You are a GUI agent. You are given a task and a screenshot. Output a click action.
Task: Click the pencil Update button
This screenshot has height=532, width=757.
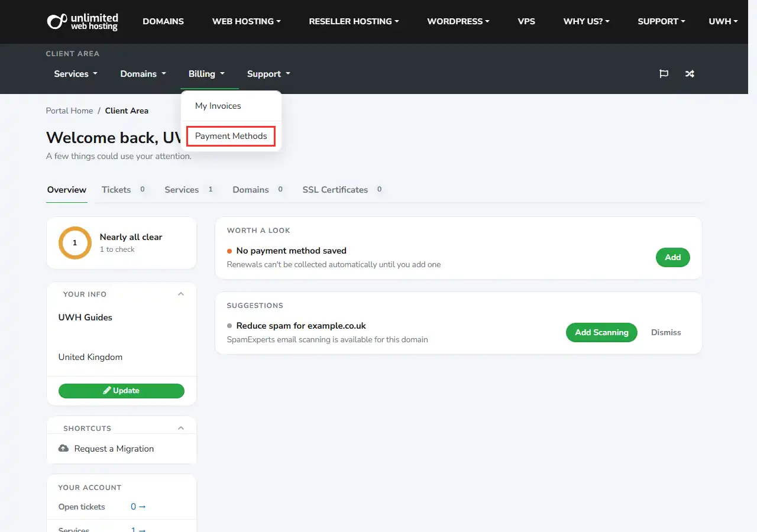point(121,391)
